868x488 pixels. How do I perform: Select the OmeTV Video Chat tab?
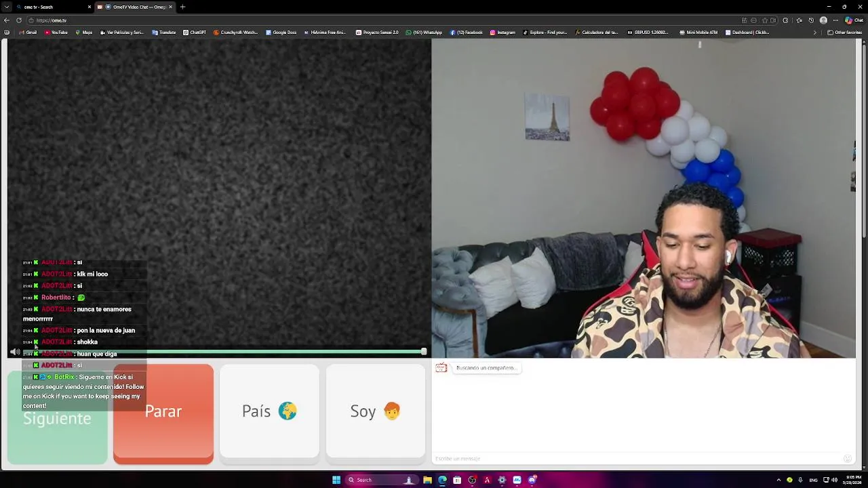click(x=134, y=7)
